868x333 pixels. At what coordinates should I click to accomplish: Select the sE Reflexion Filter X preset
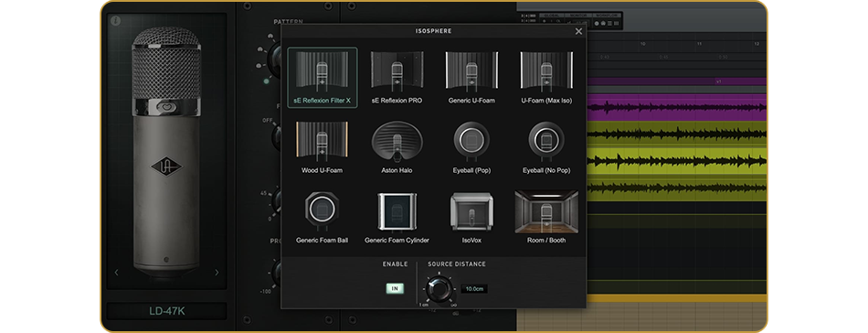tap(323, 78)
